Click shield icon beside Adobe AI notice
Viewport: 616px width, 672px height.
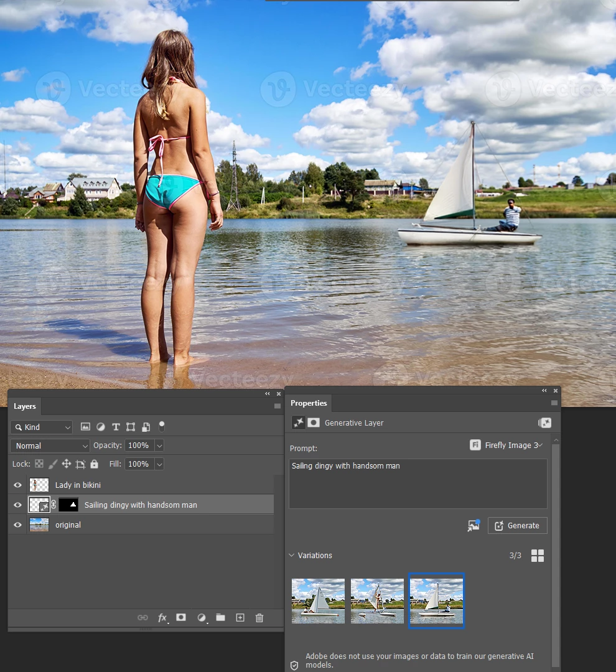294,665
